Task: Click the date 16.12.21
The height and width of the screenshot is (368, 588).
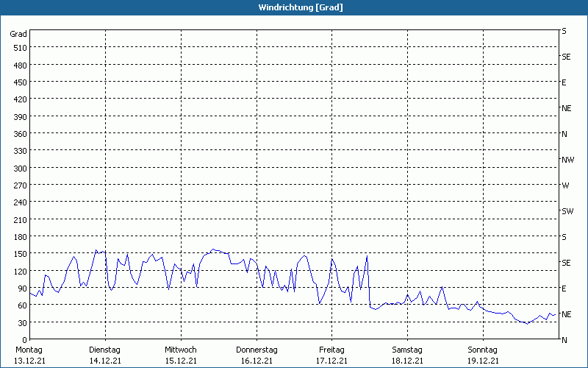Action: point(257,361)
